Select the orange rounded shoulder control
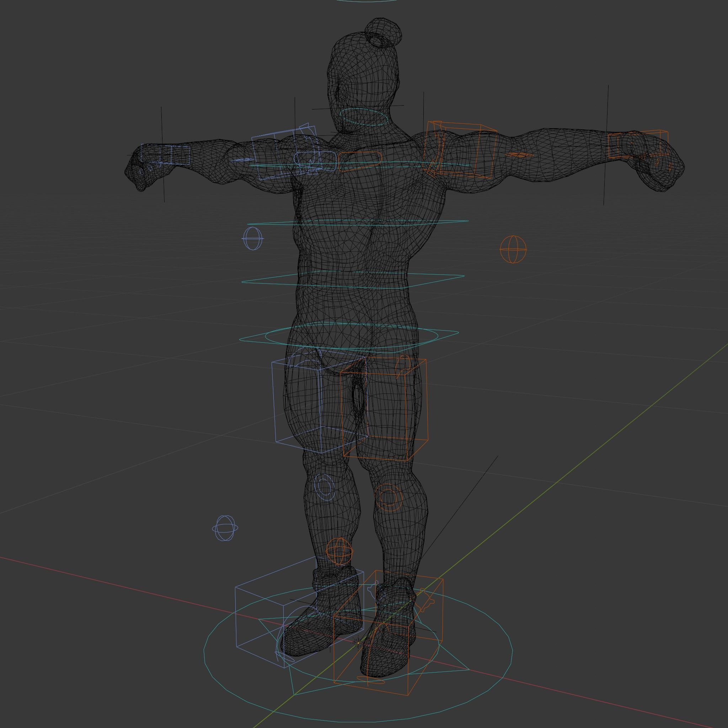The height and width of the screenshot is (728, 728). pyautogui.click(x=360, y=161)
